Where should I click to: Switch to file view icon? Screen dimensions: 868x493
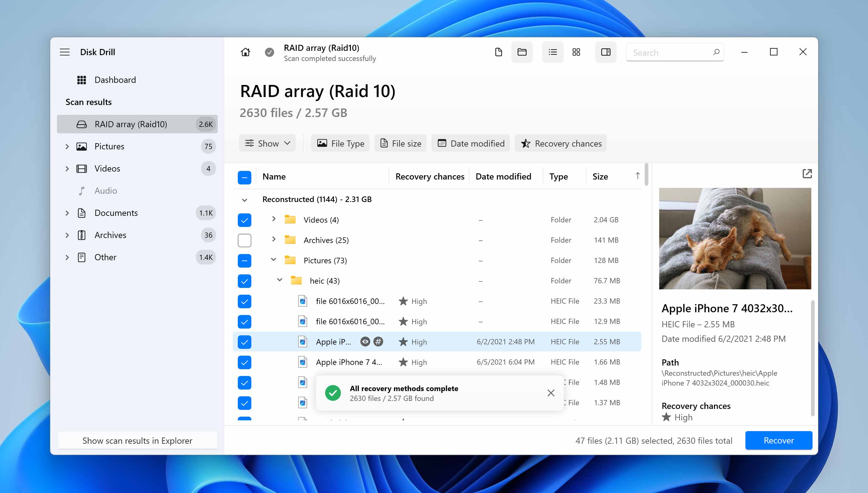pyautogui.click(x=498, y=52)
